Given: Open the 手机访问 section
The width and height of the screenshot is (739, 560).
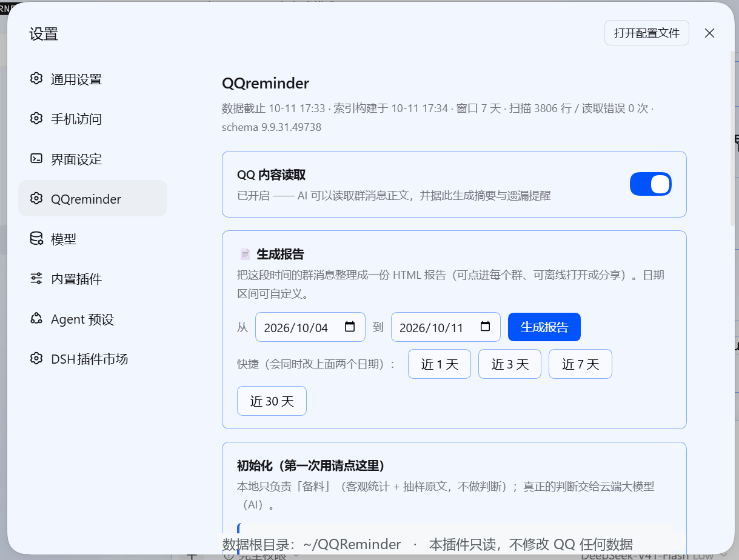Looking at the screenshot, I should (x=93, y=119).
